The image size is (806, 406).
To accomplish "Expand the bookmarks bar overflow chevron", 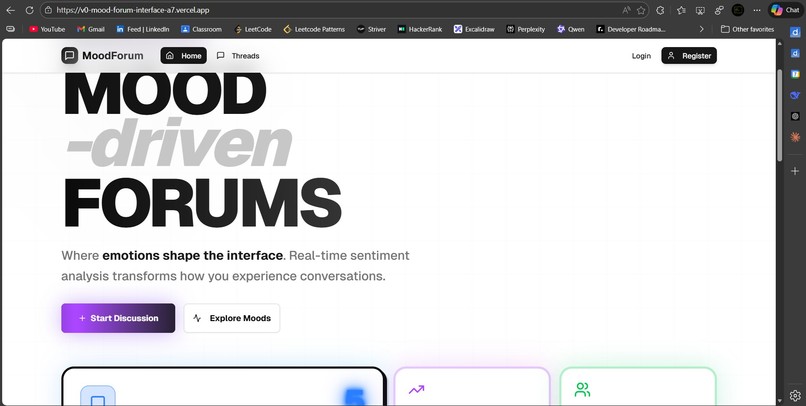I will pyautogui.click(x=702, y=29).
